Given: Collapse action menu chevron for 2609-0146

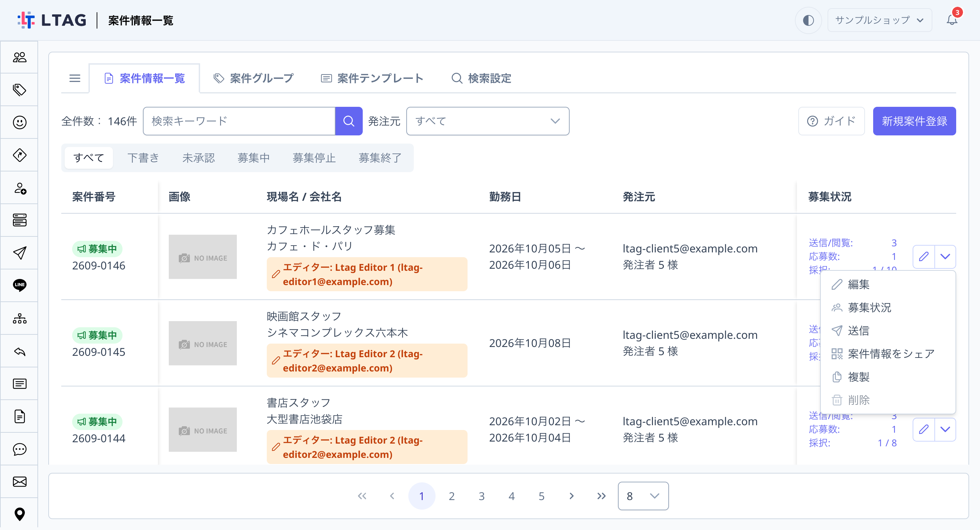Looking at the screenshot, I should 945,256.
